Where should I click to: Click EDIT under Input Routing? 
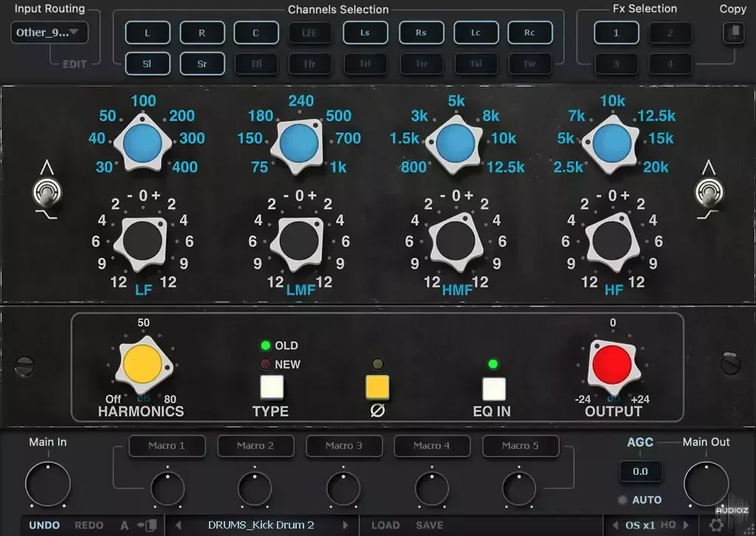(75, 64)
